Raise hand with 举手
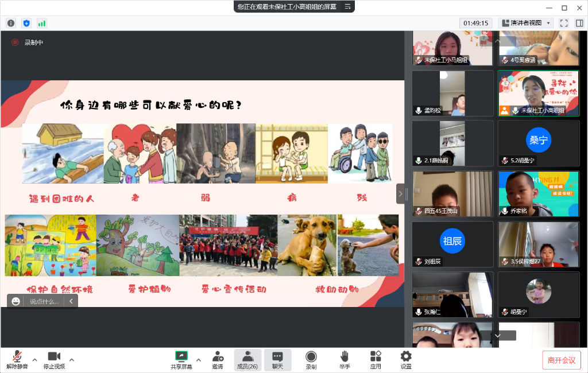588x373 pixels. pos(345,360)
